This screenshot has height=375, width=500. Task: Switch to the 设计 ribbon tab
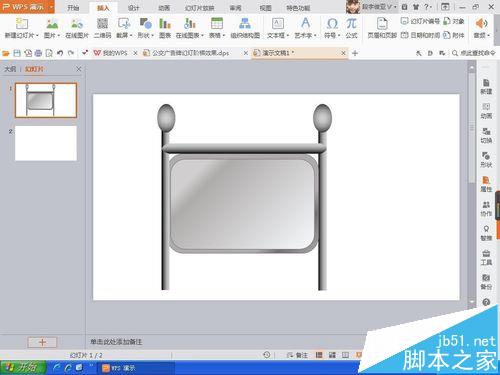click(x=133, y=8)
